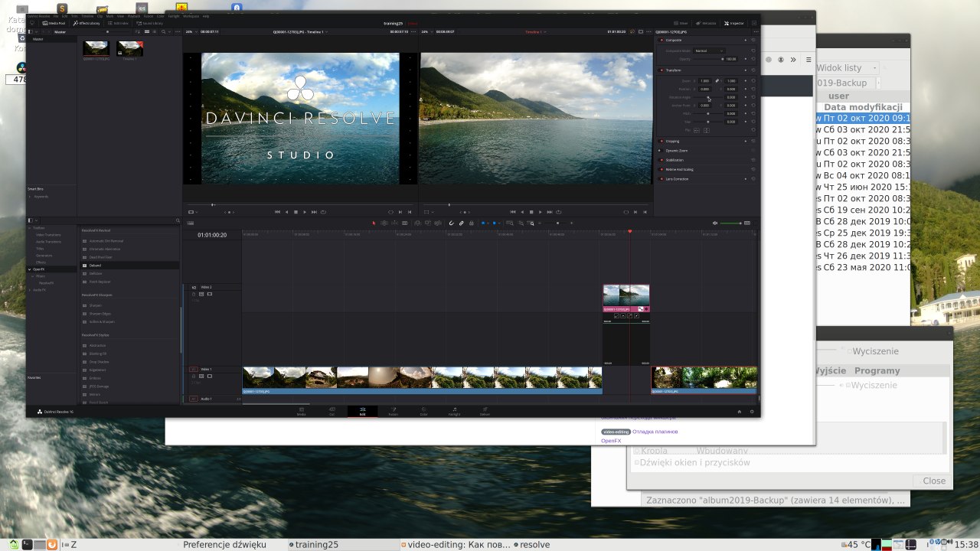The image size is (980, 551).
Task: Toggle Retime And Scaling section
Action: pyautogui.click(x=661, y=169)
